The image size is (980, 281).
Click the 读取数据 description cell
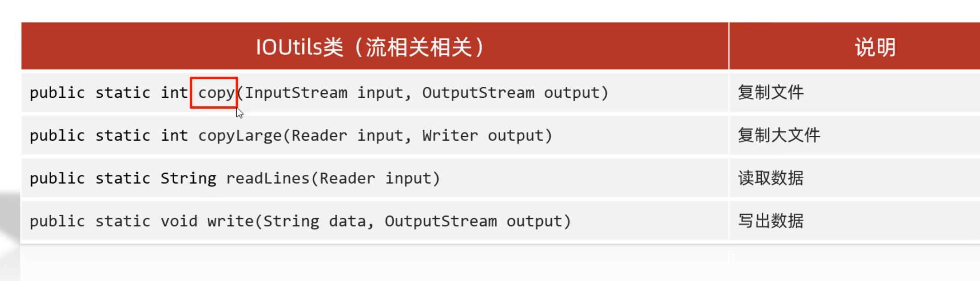point(770,178)
